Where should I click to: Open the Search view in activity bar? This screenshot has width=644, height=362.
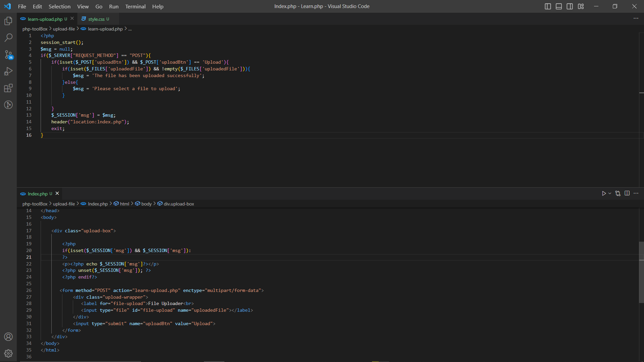(8, 38)
